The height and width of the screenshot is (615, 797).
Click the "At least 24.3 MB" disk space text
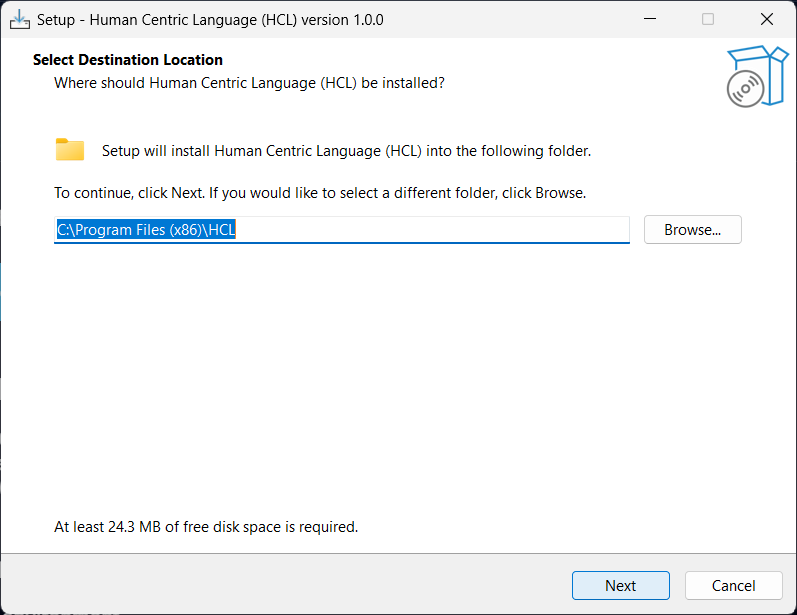[206, 527]
